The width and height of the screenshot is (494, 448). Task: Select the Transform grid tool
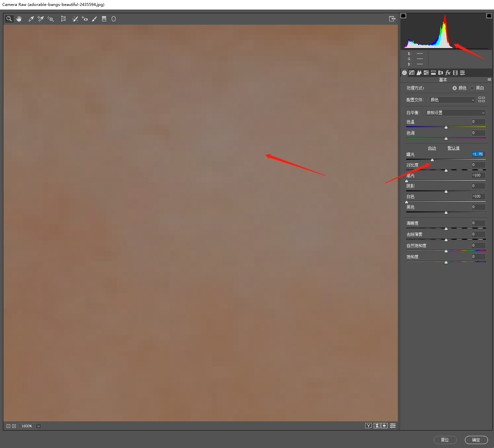click(x=63, y=19)
